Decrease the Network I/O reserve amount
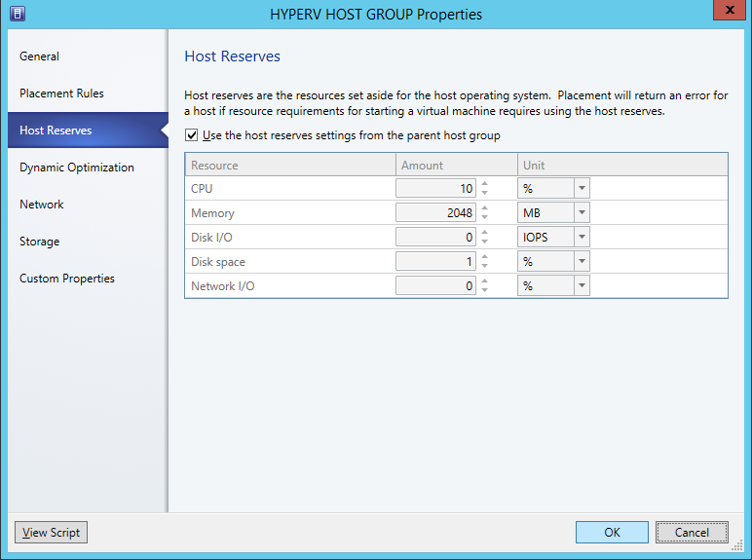Viewport: 752px width, 560px height. click(484, 290)
